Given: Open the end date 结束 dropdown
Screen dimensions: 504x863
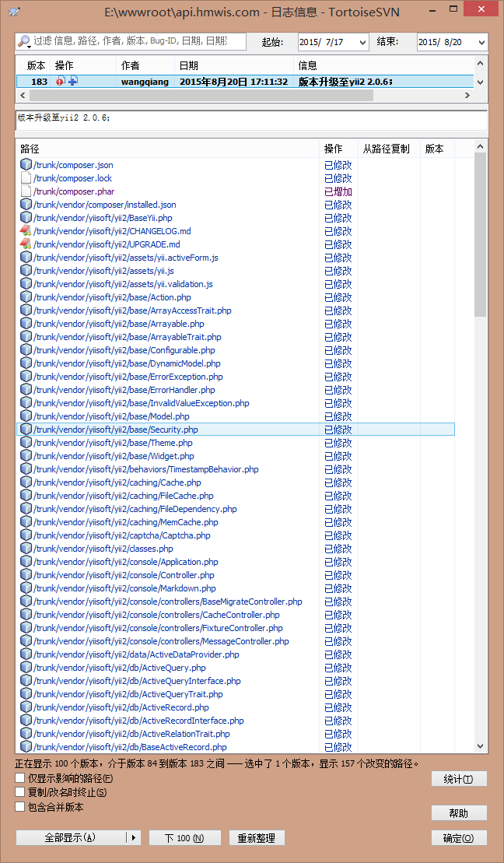Looking at the screenshot, I should [481, 42].
